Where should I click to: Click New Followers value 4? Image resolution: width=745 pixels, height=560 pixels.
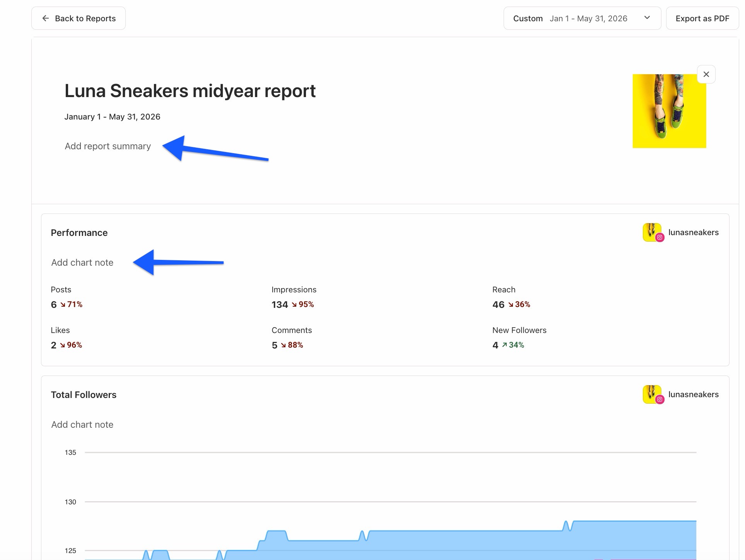(495, 345)
